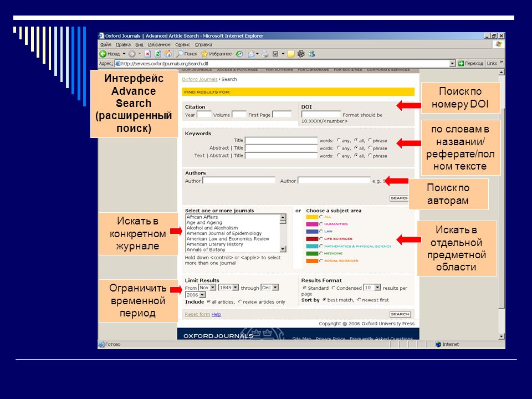This screenshot has width=532, height=399.
Task: Click the yellow note icon in toolbar
Action: point(291,54)
